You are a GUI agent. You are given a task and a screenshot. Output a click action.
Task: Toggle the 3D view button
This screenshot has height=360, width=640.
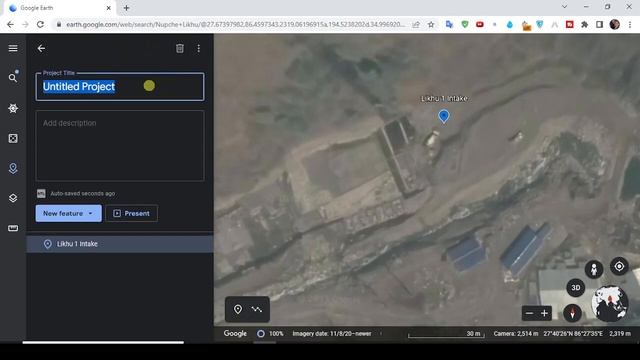pyautogui.click(x=576, y=288)
